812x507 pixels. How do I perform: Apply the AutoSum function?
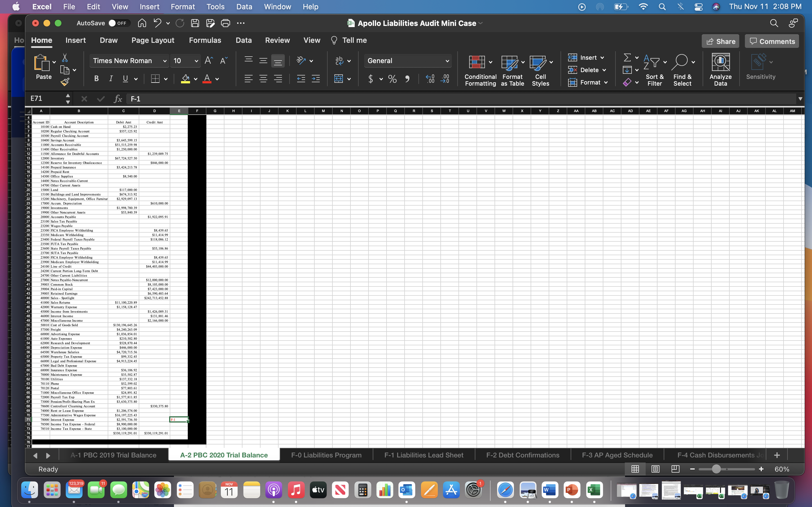[628, 57]
